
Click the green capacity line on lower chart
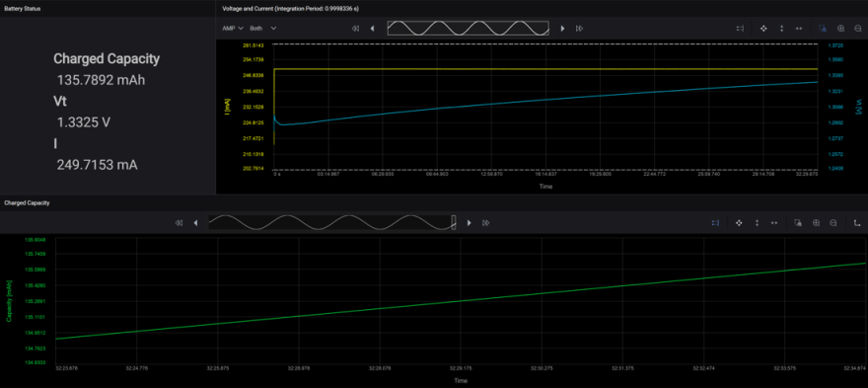pyautogui.click(x=460, y=301)
